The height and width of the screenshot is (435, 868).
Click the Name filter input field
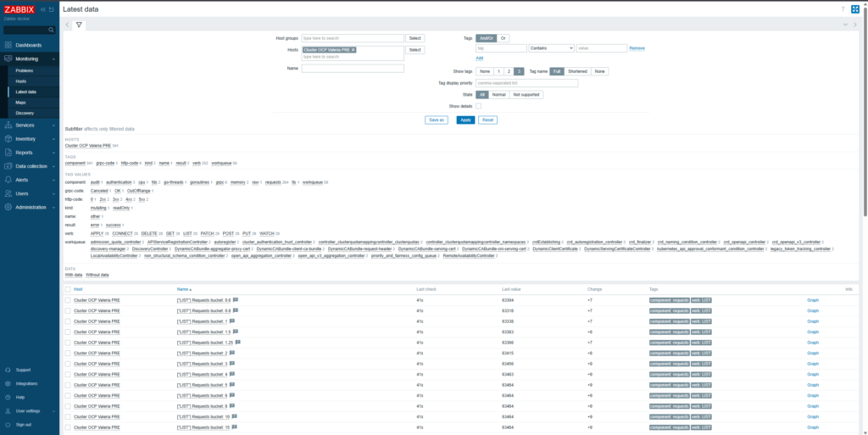[x=353, y=69]
